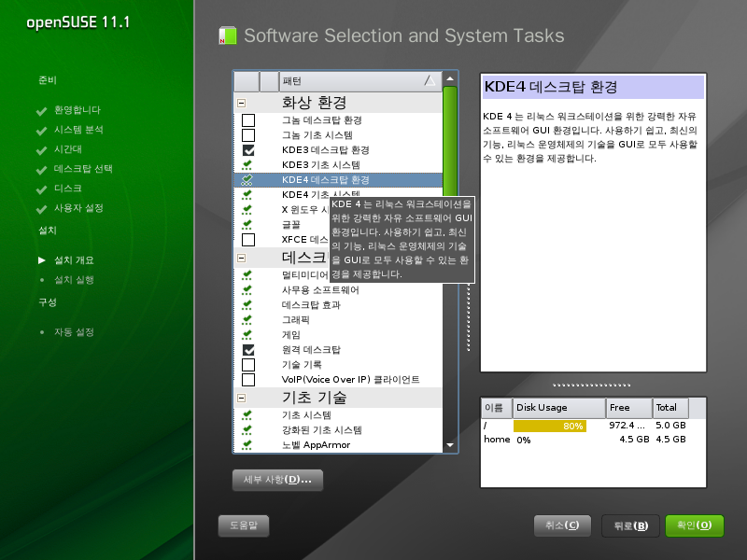Collapse the 데스크… group above 멀티미디어
Image resolution: width=747 pixels, height=560 pixels.
[x=242, y=259]
